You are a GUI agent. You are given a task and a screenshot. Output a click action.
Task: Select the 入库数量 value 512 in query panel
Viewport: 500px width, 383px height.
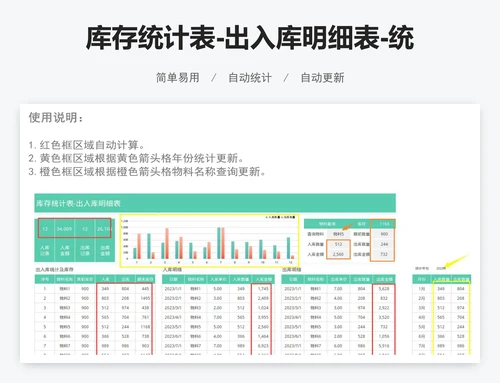(338, 244)
